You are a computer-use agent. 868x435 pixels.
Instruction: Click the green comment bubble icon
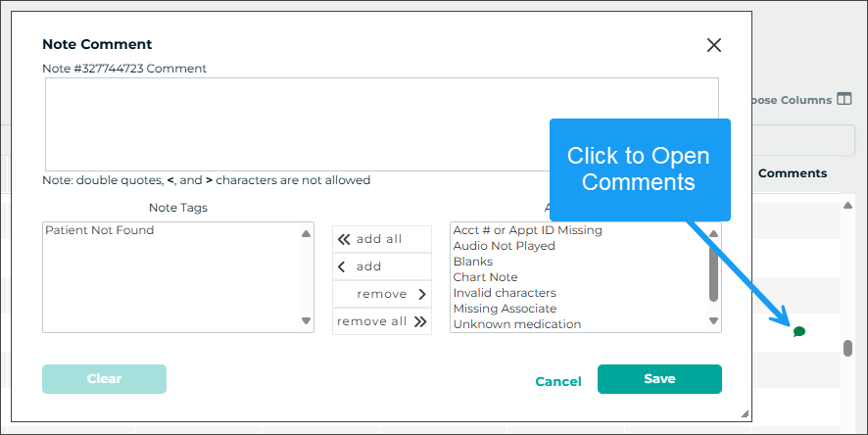tap(798, 331)
